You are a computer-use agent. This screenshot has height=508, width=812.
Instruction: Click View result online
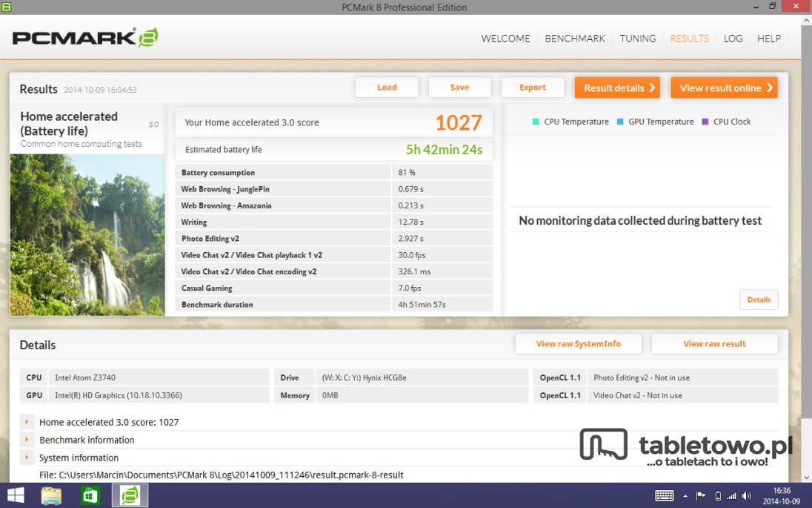click(724, 88)
